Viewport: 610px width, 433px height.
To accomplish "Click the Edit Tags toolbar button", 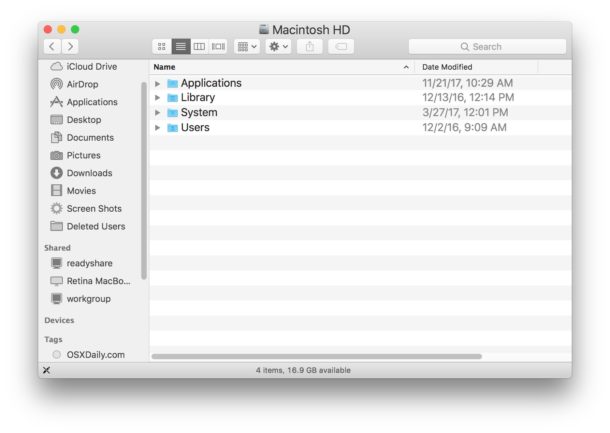I will click(341, 47).
